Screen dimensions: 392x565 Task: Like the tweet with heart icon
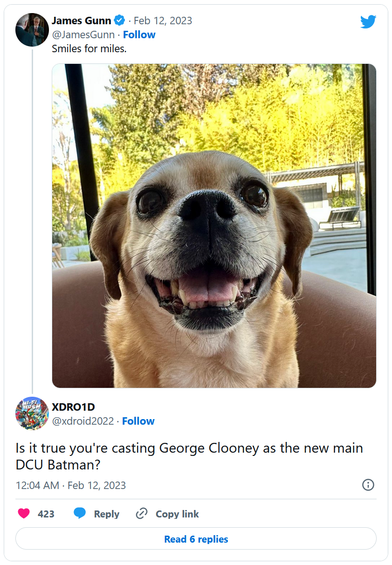(x=23, y=514)
